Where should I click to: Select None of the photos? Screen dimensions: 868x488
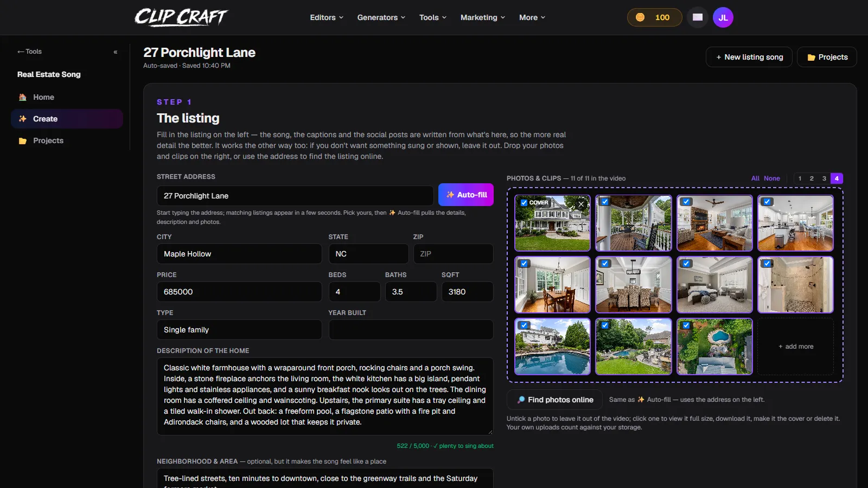(771, 178)
